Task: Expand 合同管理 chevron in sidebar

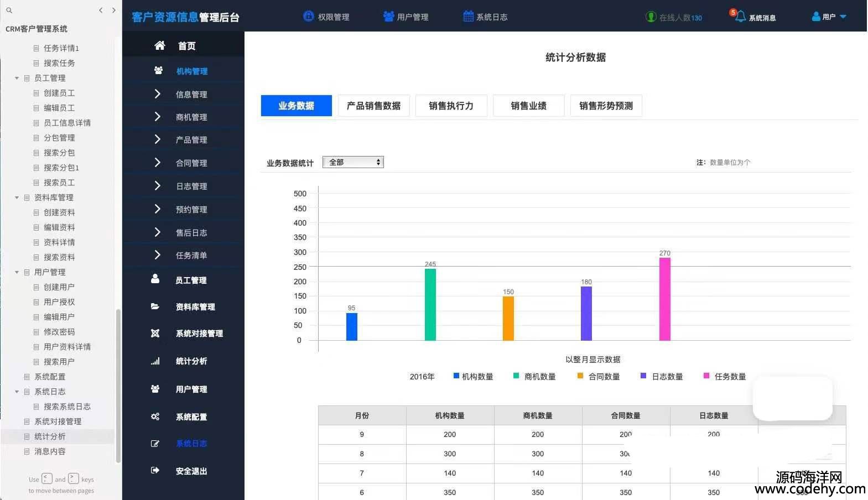Action: click(x=157, y=162)
